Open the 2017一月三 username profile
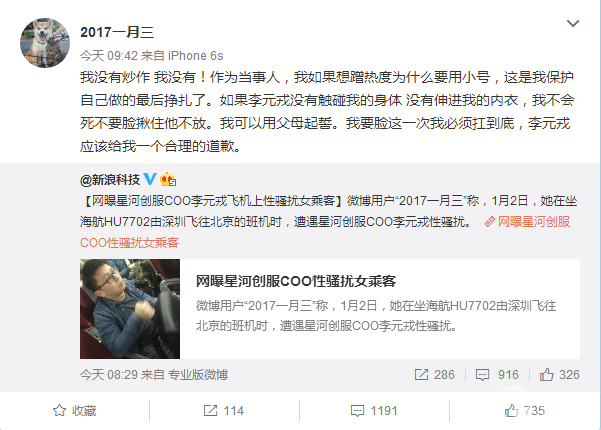601x430 pixels. coord(117,32)
